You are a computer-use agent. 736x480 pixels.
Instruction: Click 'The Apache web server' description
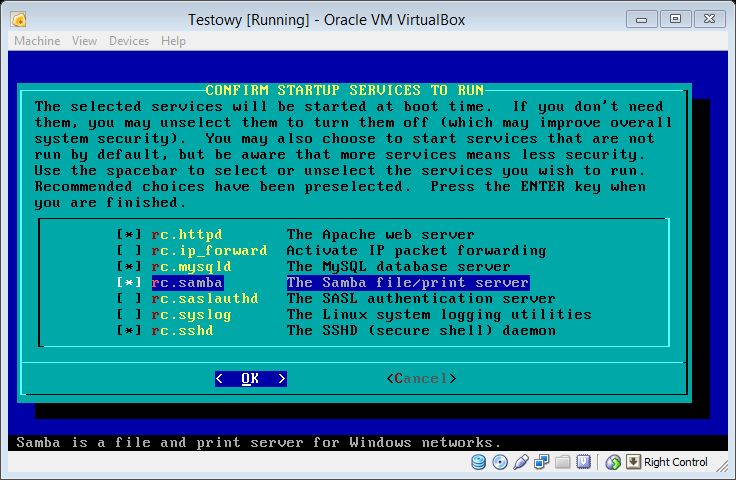pos(381,235)
